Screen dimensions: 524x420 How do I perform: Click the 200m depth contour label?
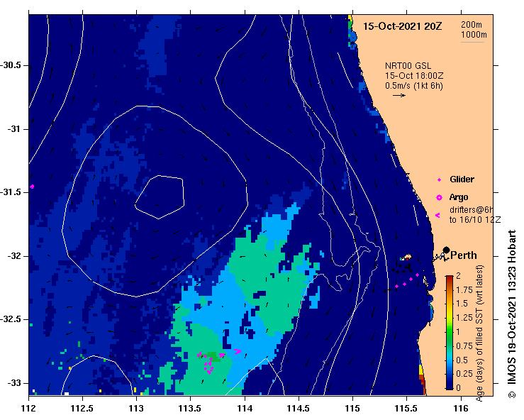point(472,24)
